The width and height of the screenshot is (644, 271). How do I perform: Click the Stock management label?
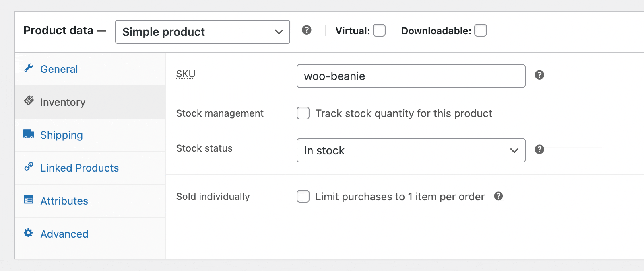(220, 113)
